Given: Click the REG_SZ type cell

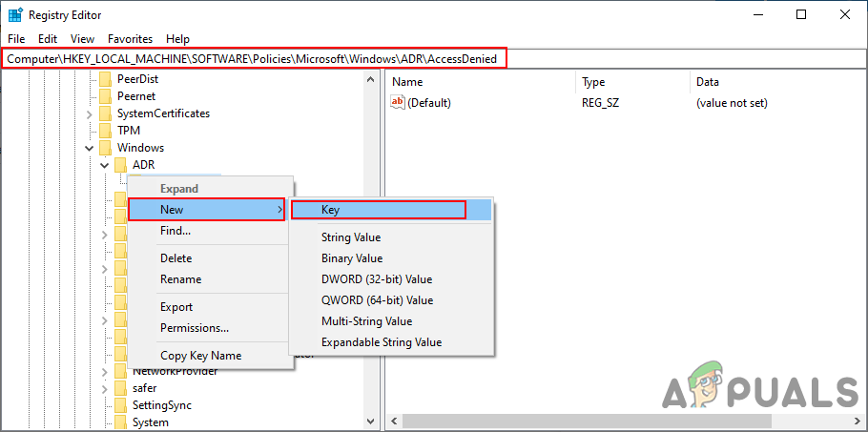Looking at the screenshot, I should click(x=601, y=103).
